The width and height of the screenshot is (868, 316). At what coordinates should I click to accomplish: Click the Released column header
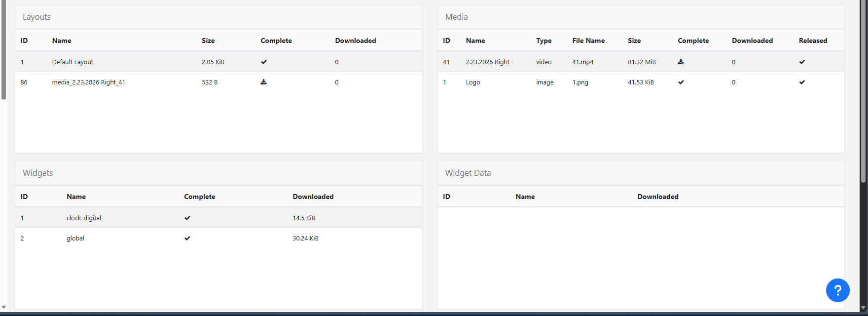[813, 40]
